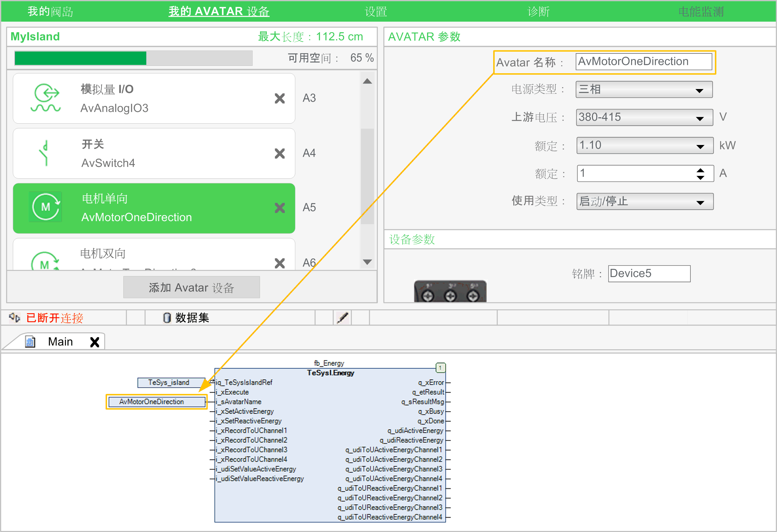
Task: Click the 添加 Avatar 设备 button
Action: coord(191,287)
